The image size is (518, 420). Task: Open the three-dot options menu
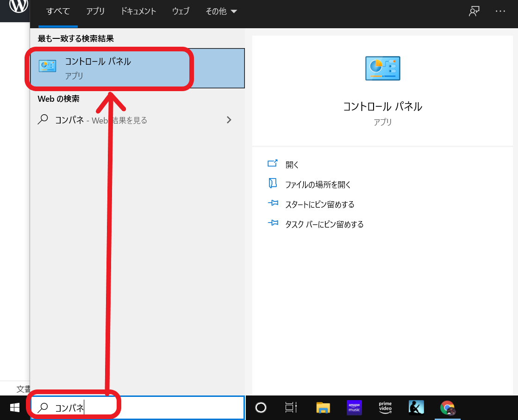pos(500,11)
